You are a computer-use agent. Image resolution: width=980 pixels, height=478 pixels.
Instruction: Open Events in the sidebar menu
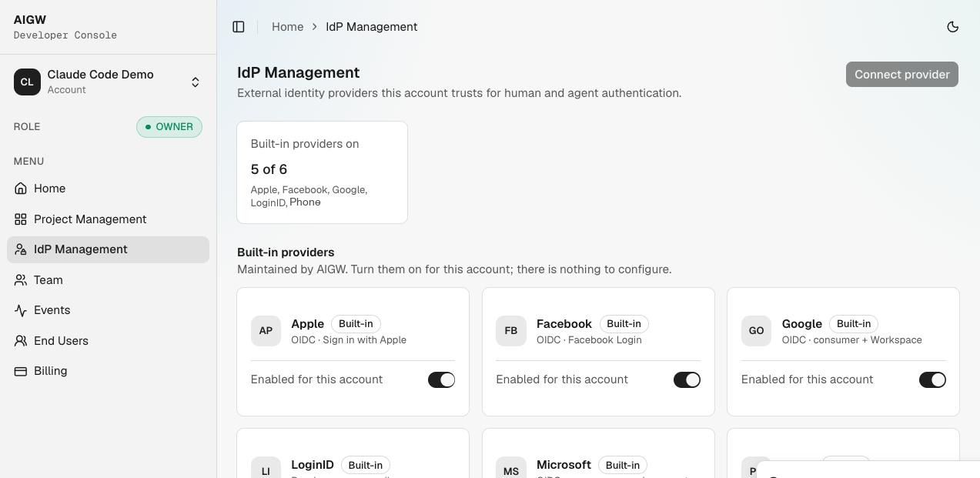108,310
